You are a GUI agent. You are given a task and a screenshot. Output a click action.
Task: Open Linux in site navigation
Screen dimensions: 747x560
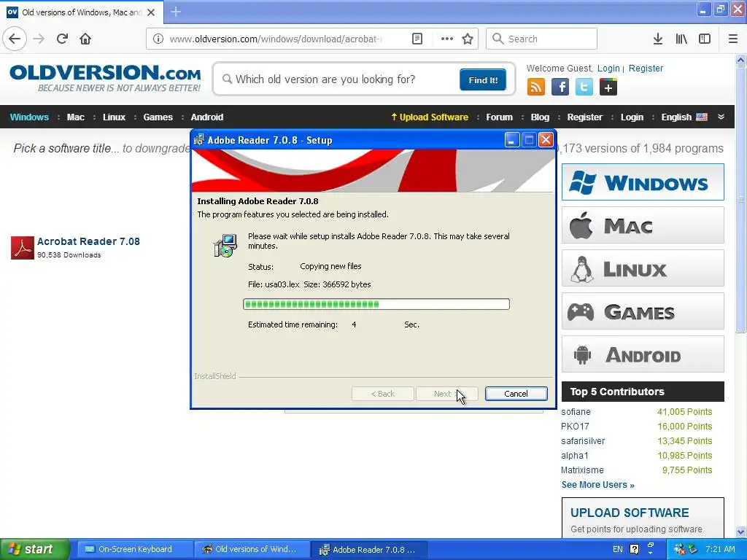click(x=114, y=117)
